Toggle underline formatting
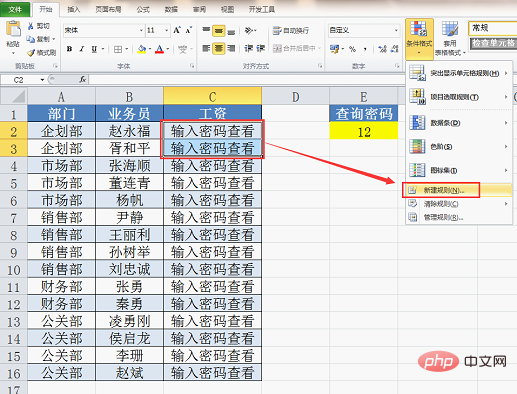 pos(94,49)
